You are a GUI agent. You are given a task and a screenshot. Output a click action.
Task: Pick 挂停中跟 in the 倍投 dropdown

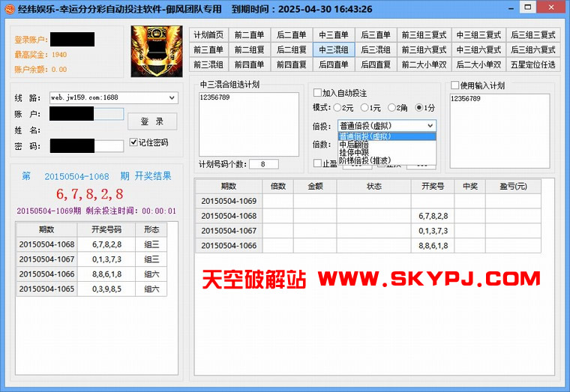point(353,152)
